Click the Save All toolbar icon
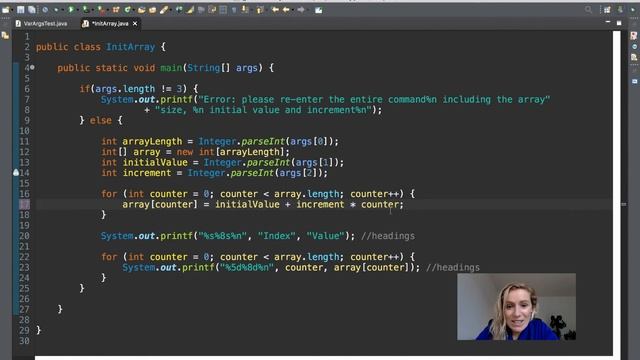This screenshot has height=360, width=640. tap(31, 10)
